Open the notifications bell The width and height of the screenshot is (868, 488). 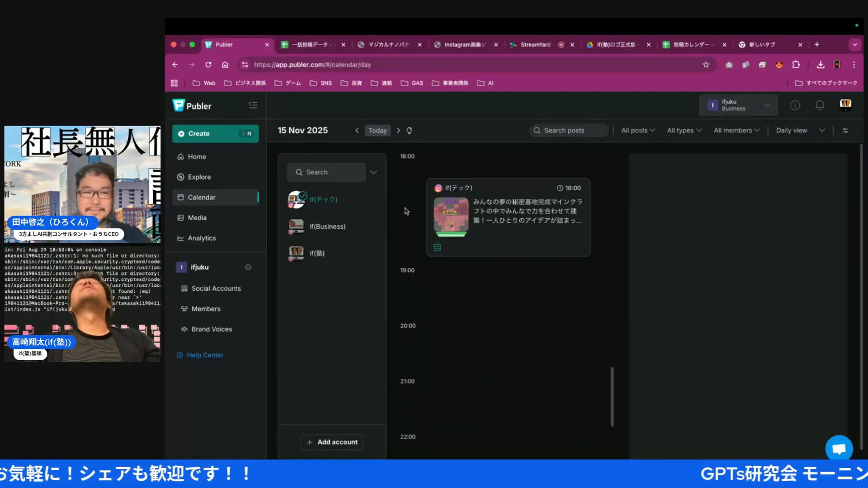819,105
